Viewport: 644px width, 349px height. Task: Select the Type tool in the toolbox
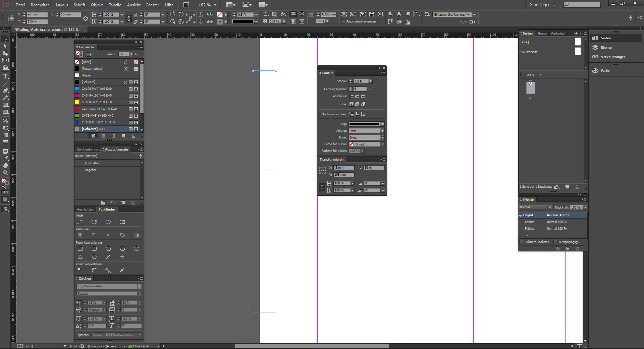(x=5, y=76)
